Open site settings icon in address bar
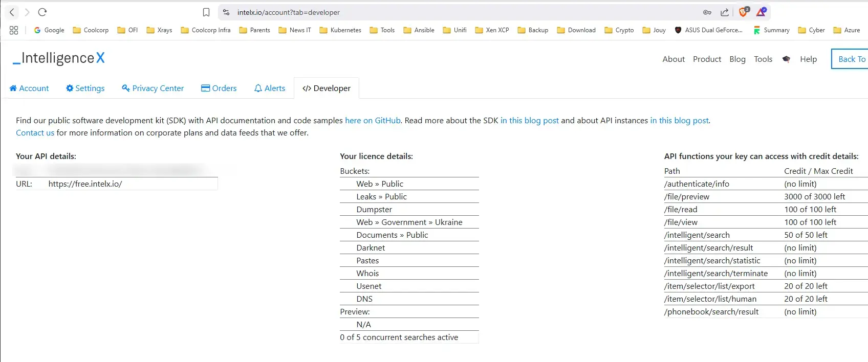This screenshot has height=362, width=868. (226, 12)
